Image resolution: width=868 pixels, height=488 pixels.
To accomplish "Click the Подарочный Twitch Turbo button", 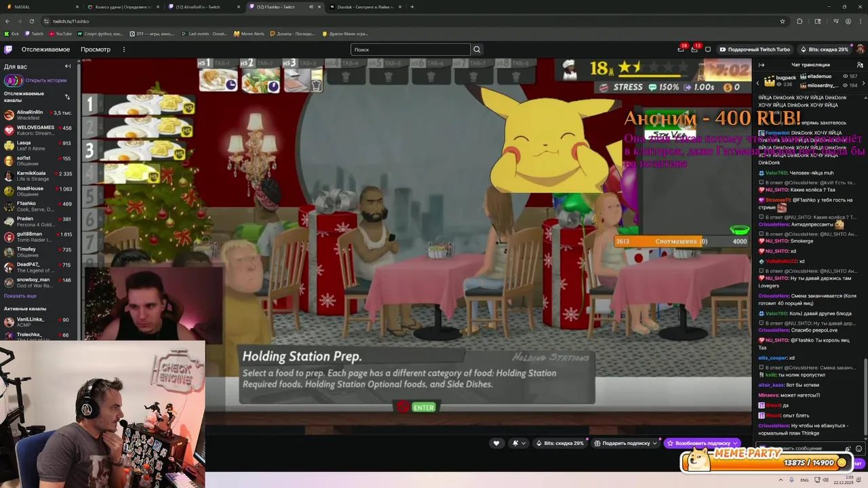I will [755, 49].
